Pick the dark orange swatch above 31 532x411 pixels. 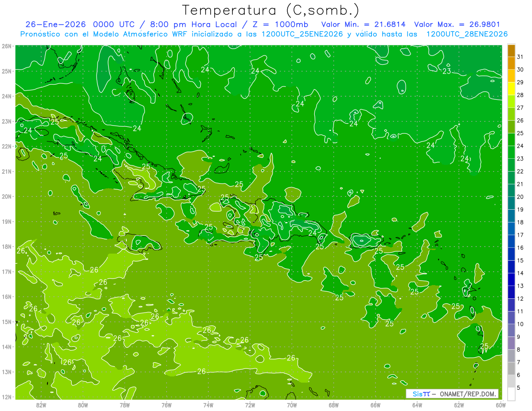coord(511,51)
